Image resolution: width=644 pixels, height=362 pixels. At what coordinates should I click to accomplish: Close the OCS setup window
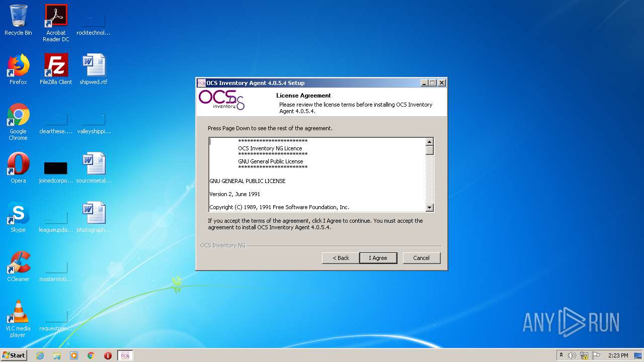442,83
